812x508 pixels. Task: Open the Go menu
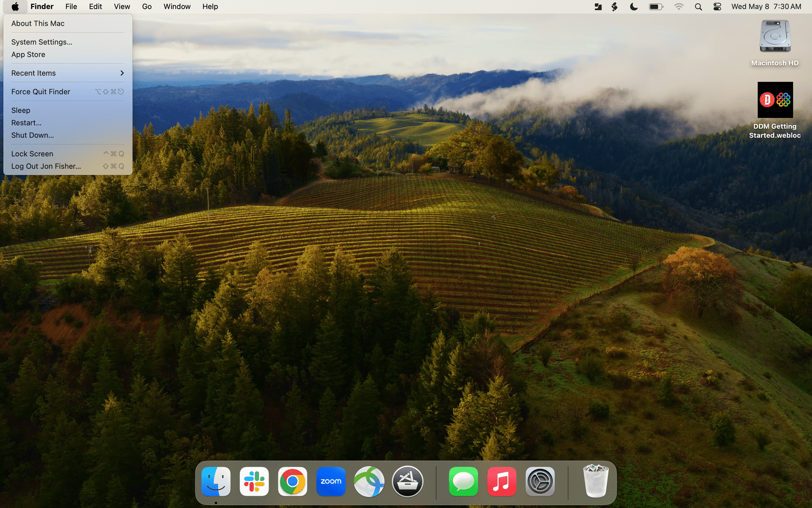click(147, 7)
